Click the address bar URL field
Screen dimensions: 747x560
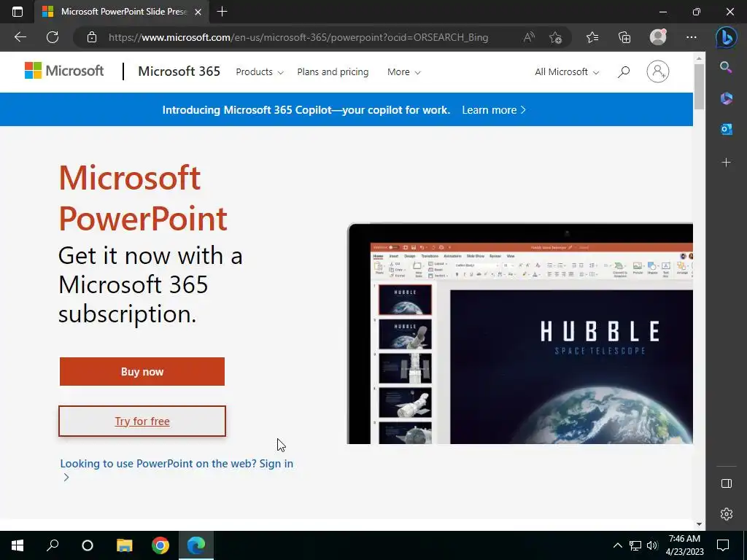298,37
